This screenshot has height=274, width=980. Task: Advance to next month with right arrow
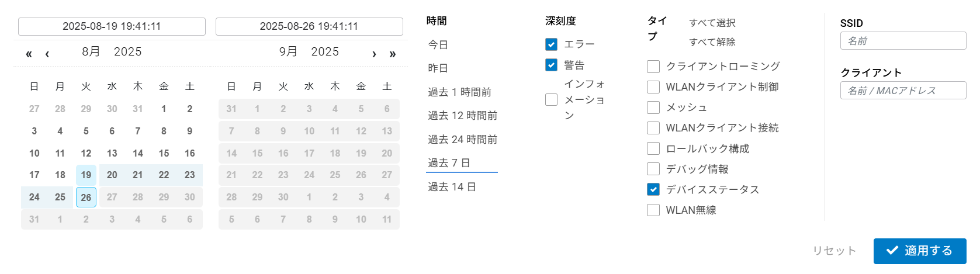(x=374, y=54)
